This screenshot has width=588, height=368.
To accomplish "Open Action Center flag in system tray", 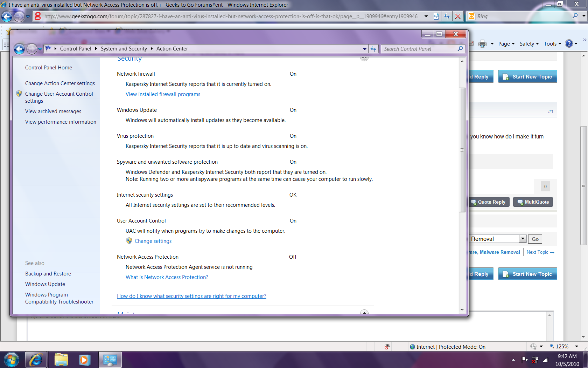I will [x=525, y=360].
